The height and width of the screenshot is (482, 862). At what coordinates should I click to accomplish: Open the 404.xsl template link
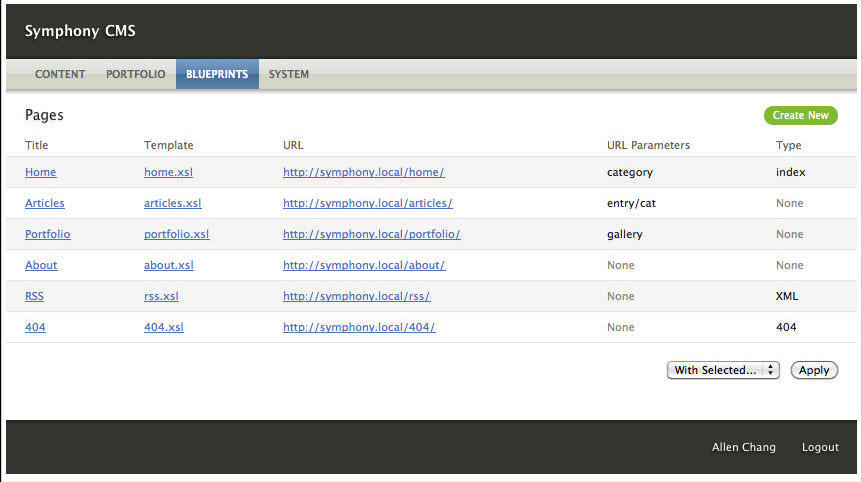click(x=164, y=327)
